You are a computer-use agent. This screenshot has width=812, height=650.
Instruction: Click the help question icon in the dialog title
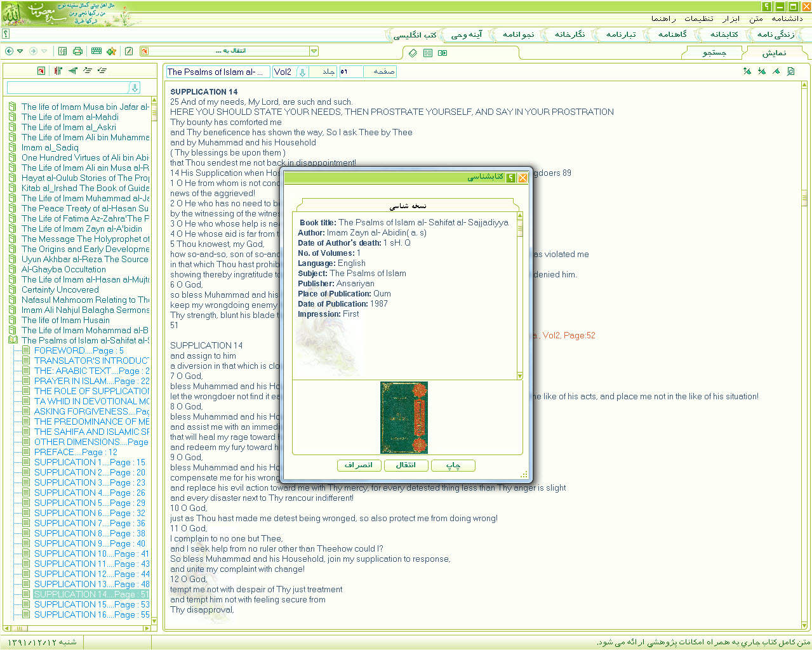[x=510, y=178]
